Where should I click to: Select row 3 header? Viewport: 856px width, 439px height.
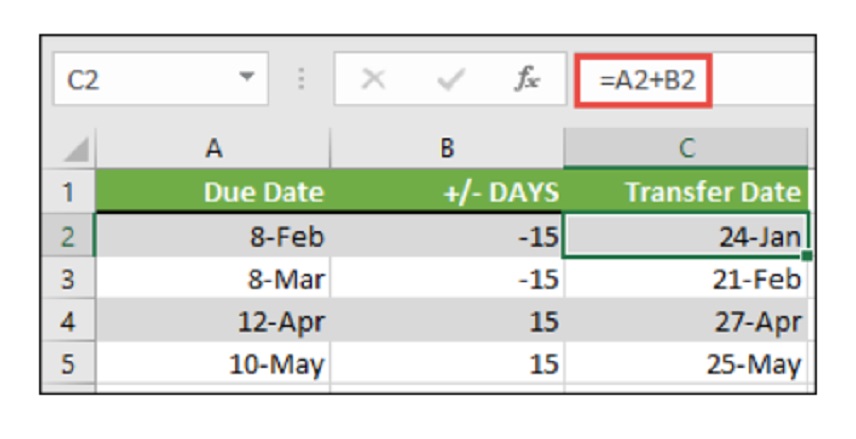tap(68, 279)
